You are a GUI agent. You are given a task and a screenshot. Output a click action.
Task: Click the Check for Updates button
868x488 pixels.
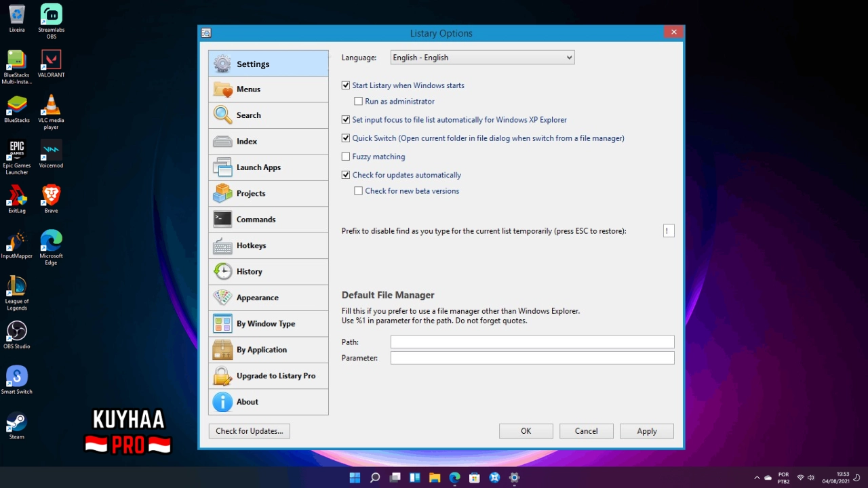(x=250, y=431)
